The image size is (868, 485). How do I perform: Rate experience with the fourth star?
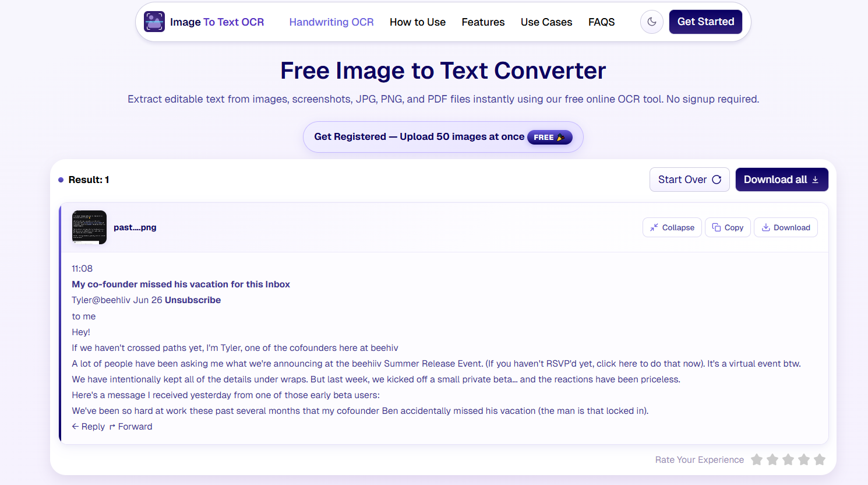(x=804, y=460)
